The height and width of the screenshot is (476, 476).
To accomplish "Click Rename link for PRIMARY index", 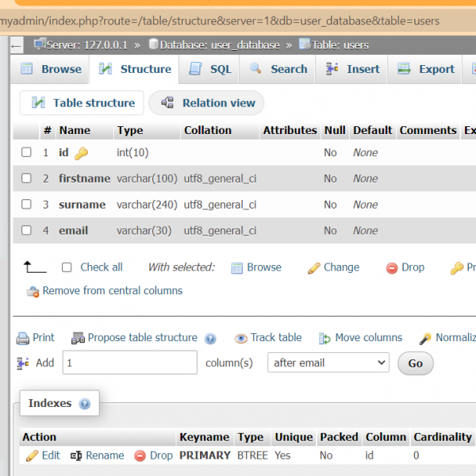I will click(97, 455).
